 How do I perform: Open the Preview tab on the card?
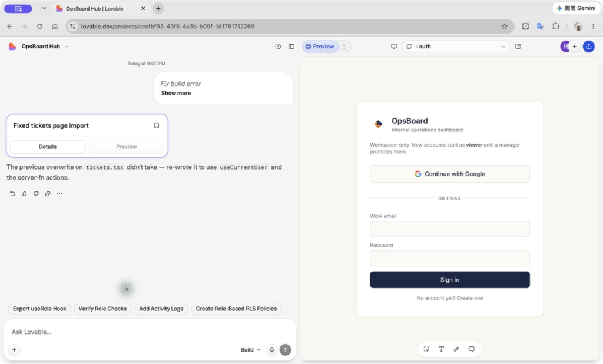[126, 147]
